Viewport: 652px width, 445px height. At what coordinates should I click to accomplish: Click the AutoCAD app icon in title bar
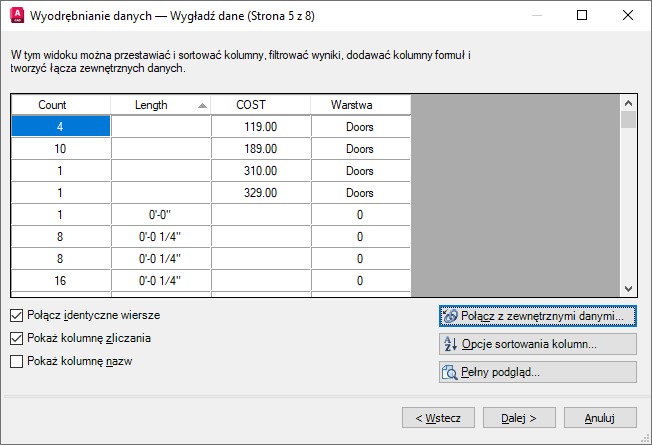coord(17,15)
